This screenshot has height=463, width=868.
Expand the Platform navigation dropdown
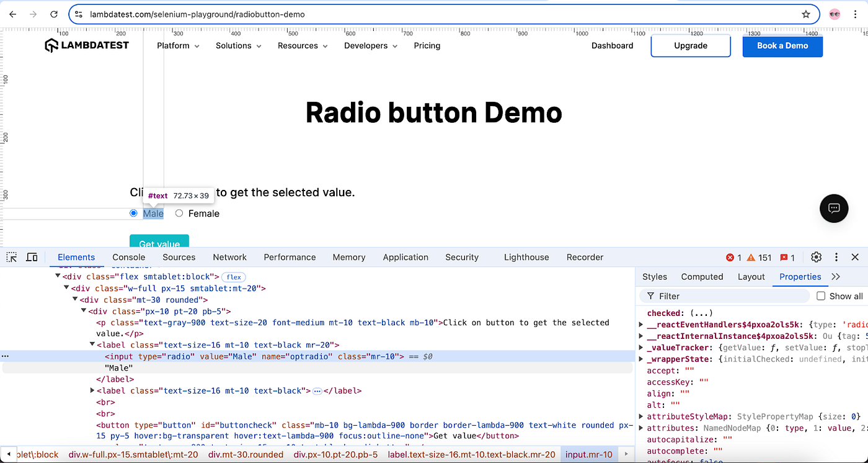point(178,46)
